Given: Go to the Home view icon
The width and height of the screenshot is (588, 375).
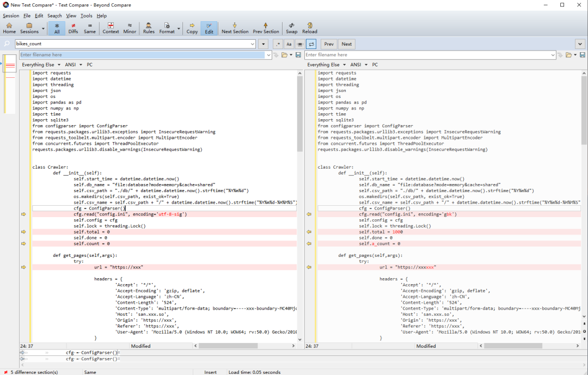Looking at the screenshot, I should [x=9, y=28].
